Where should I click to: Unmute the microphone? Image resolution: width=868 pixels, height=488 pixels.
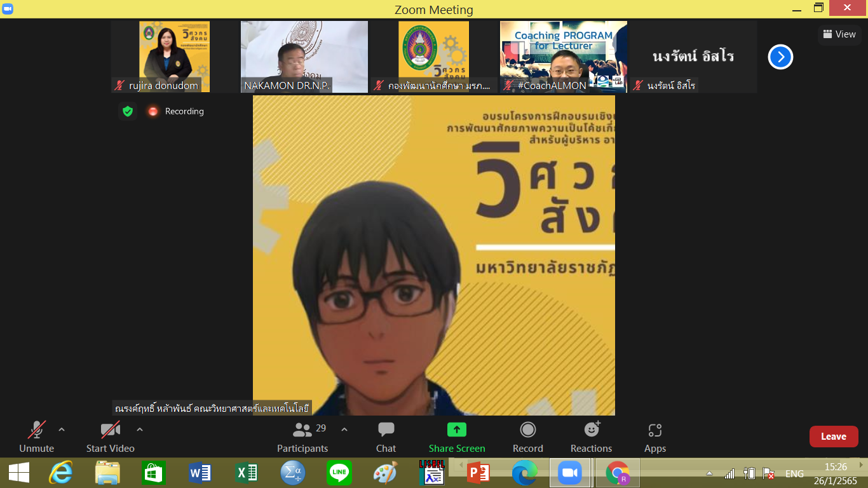[x=37, y=437]
